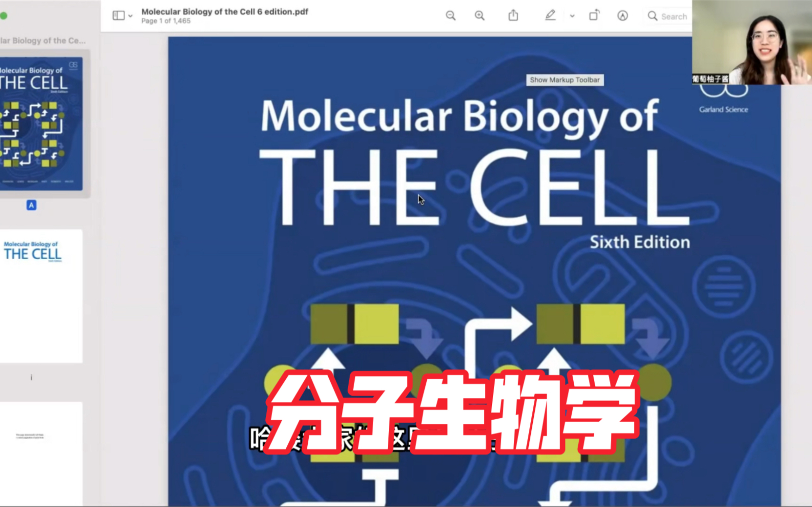Click the webcam video overlay of presenter
Screen dimensions: 812x507
(x=752, y=42)
